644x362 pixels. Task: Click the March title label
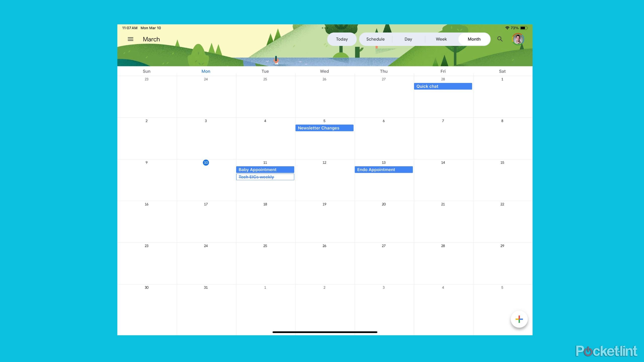151,39
